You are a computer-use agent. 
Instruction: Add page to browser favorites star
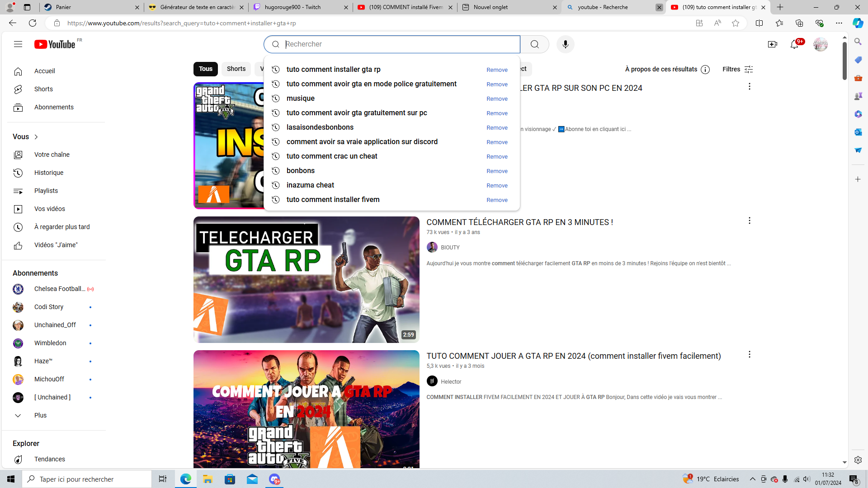click(x=736, y=23)
